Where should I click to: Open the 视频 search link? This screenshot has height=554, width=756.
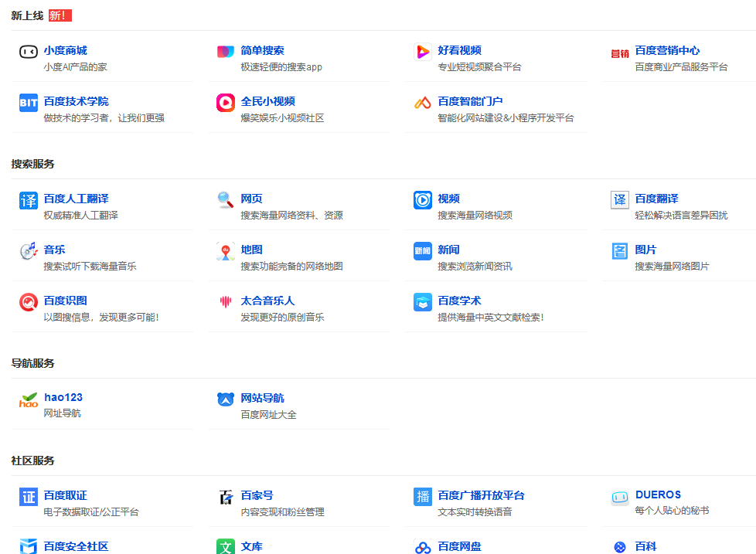coord(448,199)
